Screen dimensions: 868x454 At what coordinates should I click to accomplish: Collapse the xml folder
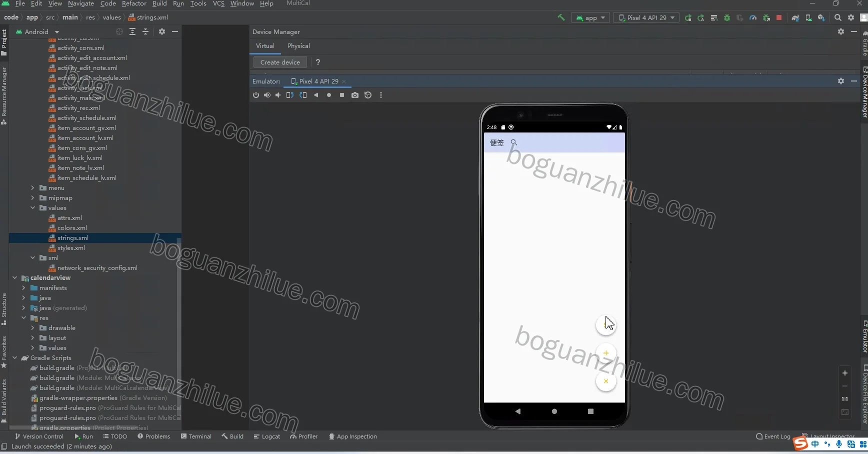click(33, 258)
